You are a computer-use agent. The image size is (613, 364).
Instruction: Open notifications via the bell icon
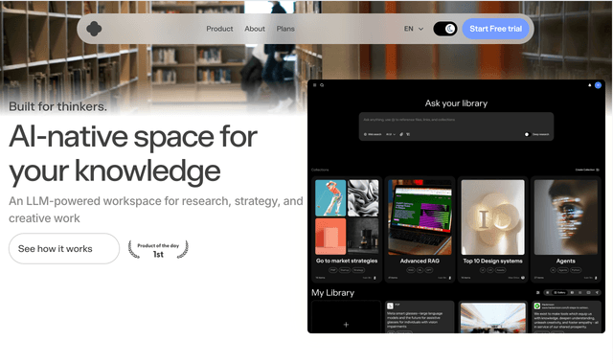pyautogui.click(x=590, y=85)
